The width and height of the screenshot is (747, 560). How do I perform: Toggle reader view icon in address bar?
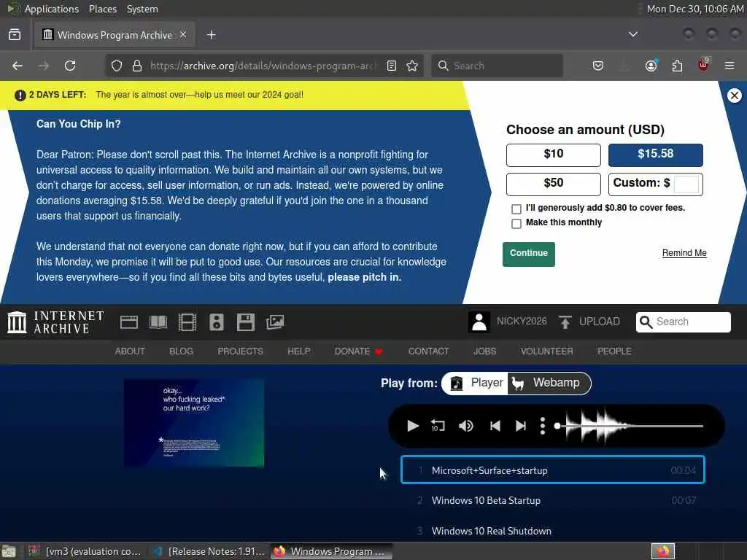392,66
